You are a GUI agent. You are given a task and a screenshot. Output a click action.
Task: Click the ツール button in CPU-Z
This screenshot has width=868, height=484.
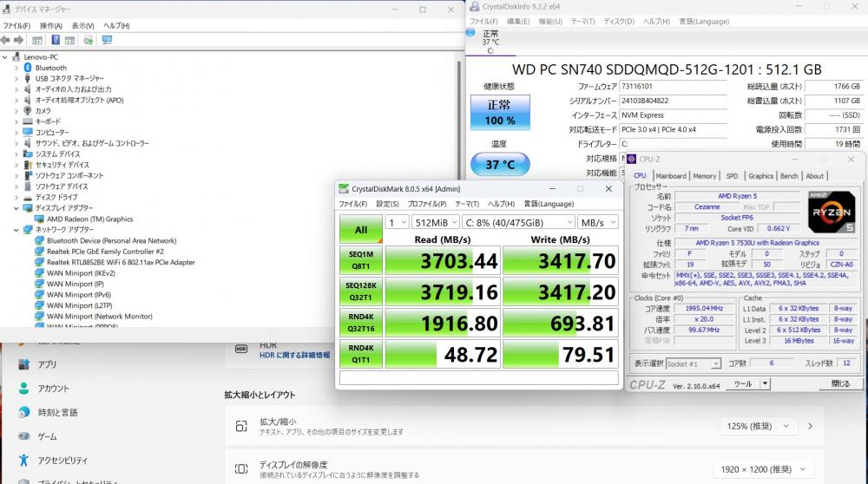tap(742, 383)
